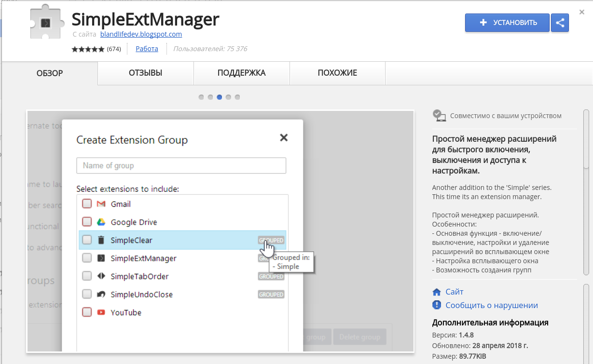Image resolution: width=593 pixels, height=364 pixels.
Task: Select the SimpleUndoClose row label
Action: (x=141, y=294)
